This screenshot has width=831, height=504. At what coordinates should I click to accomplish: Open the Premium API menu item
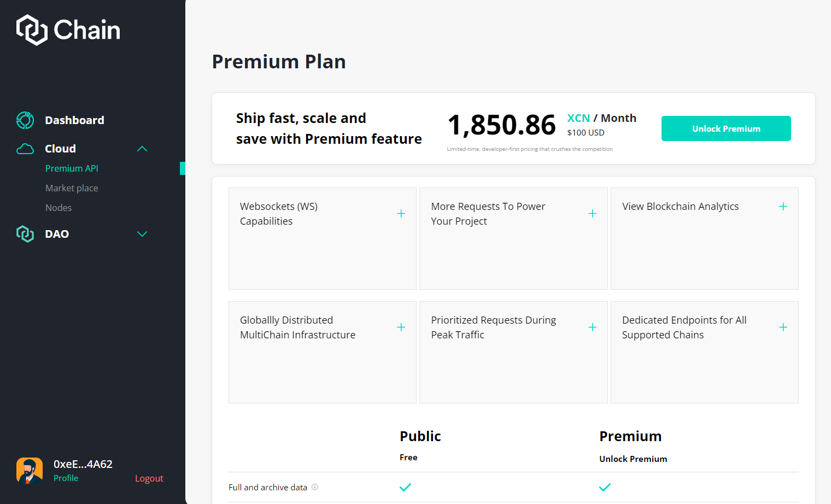click(72, 168)
